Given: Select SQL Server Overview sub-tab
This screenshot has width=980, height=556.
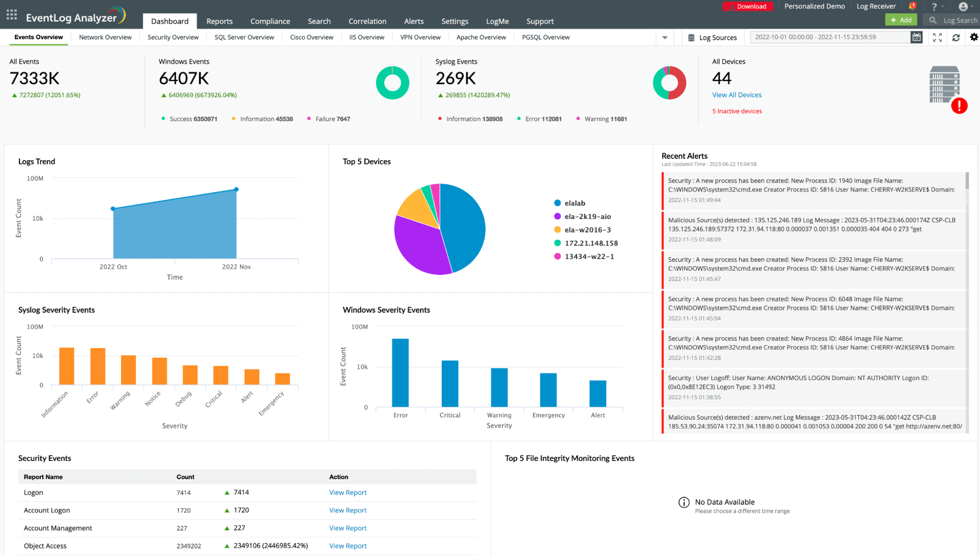Looking at the screenshot, I should [x=244, y=37].
